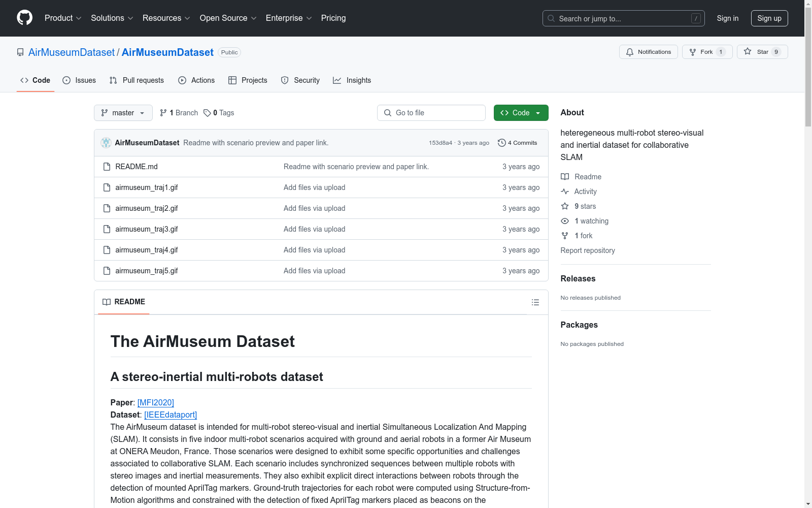
Task: Click the eye icon beside 1 watching
Action: pos(565,221)
